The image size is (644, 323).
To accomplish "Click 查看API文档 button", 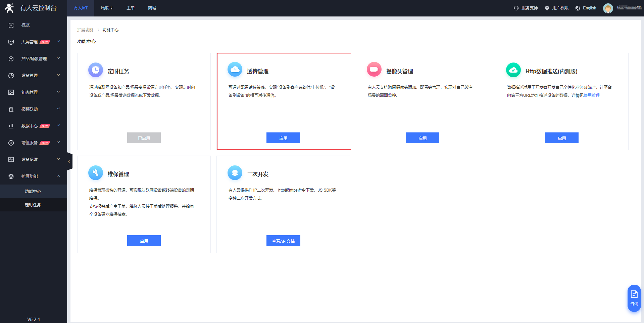I will tap(283, 241).
